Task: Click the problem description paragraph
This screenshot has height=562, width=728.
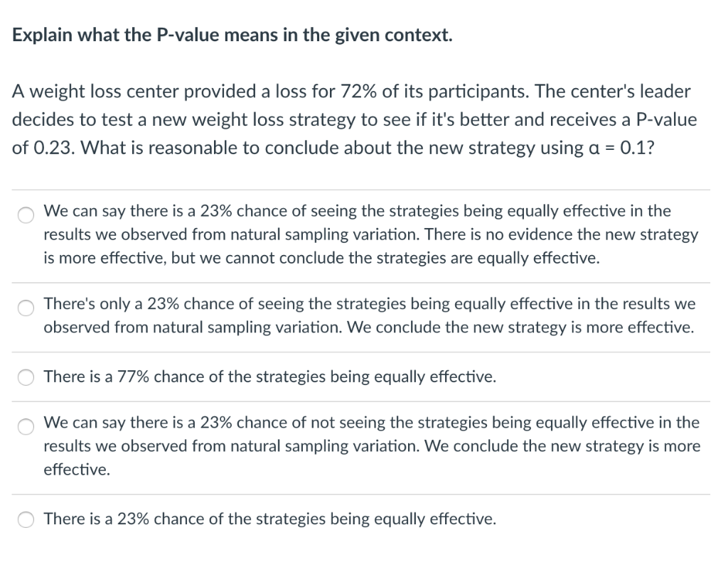Action: coord(355,119)
